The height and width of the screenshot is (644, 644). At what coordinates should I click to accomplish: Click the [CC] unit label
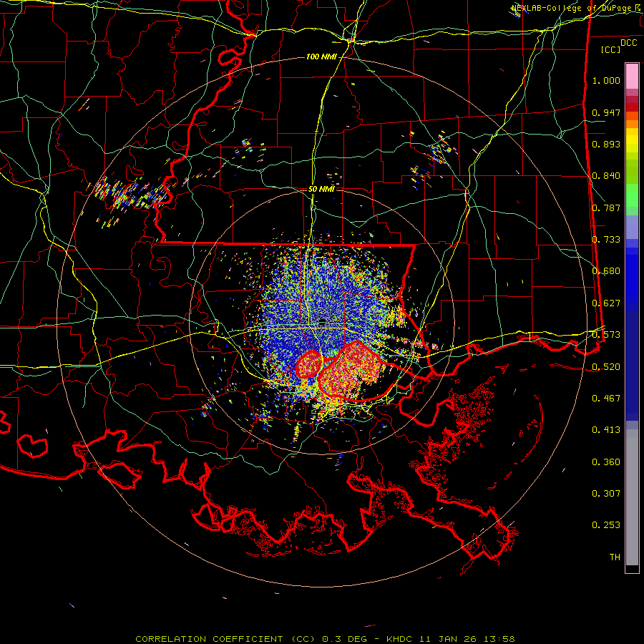(611, 49)
